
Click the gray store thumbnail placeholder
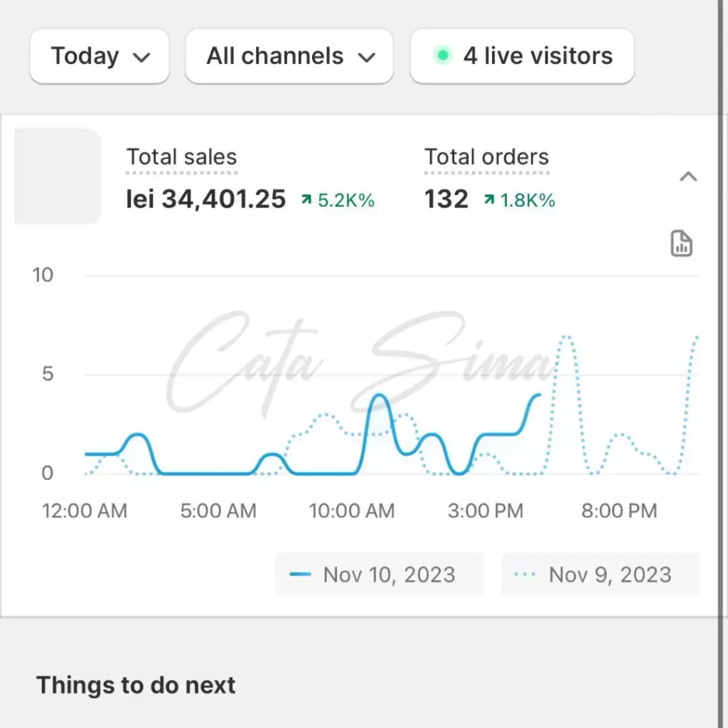click(x=58, y=176)
